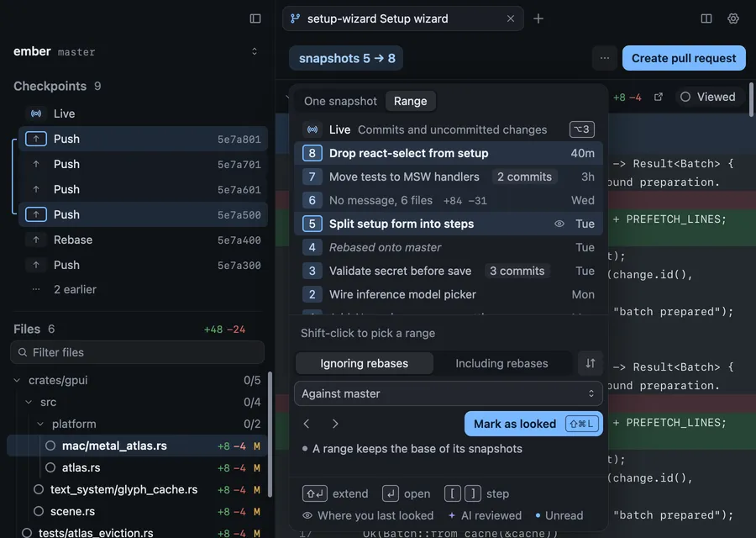This screenshot has width=756, height=538.
Task: Open a new tab with plus icon
Action: (x=538, y=18)
